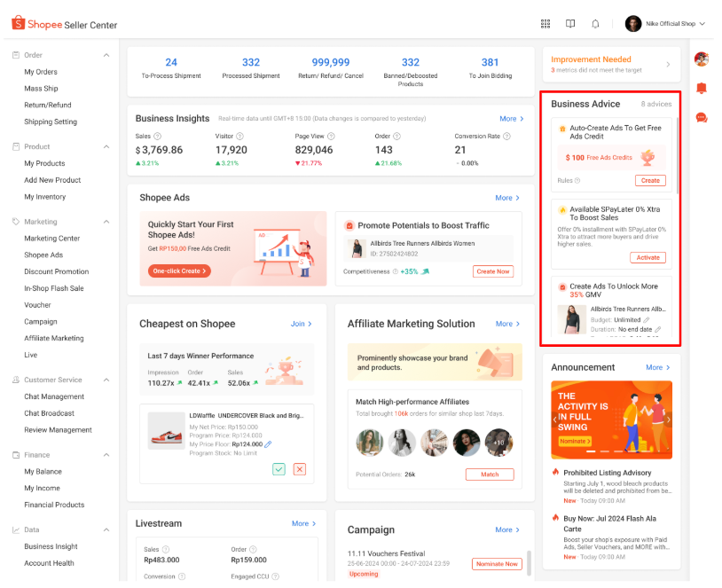The height and width of the screenshot is (588, 722).
Task: Open the apps grid icon in header
Action: 545,24
